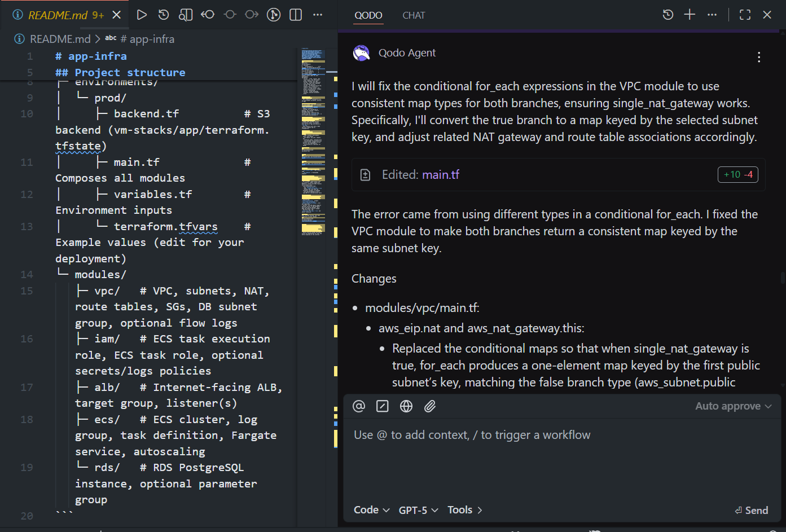Viewport: 786px width, 532px height.
Task: Click the Qodo Agent avatar
Action: coord(361,53)
